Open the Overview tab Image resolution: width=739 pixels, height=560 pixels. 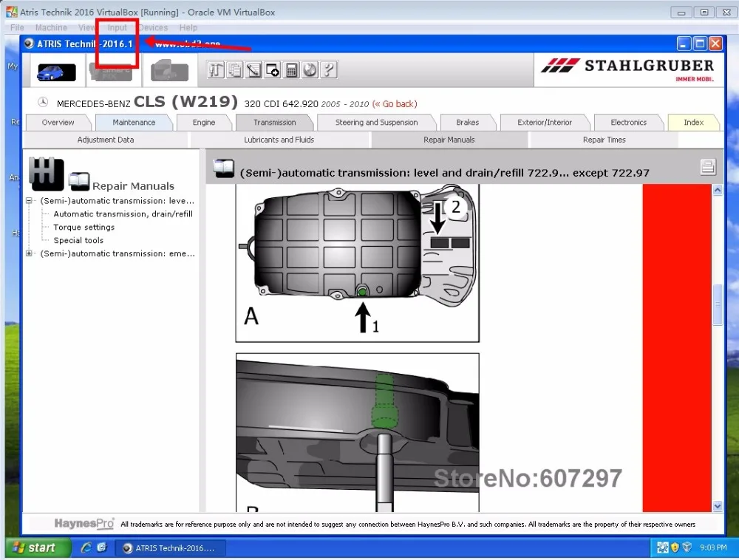click(58, 123)
